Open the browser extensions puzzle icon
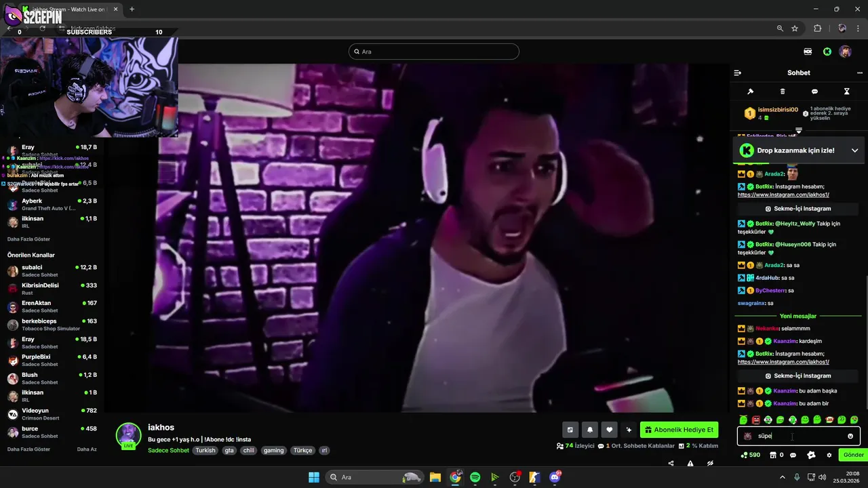Screen dimensions: 868x488 (817, 28)
